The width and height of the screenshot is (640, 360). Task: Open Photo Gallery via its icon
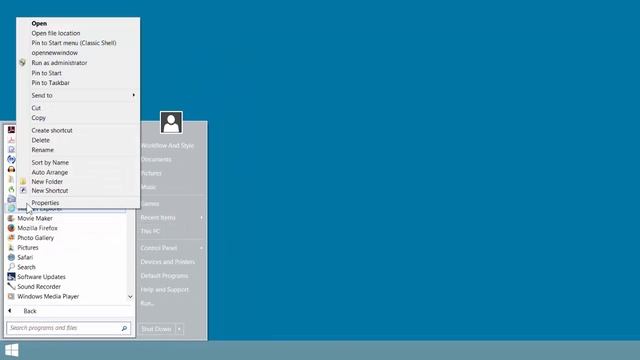11,238
